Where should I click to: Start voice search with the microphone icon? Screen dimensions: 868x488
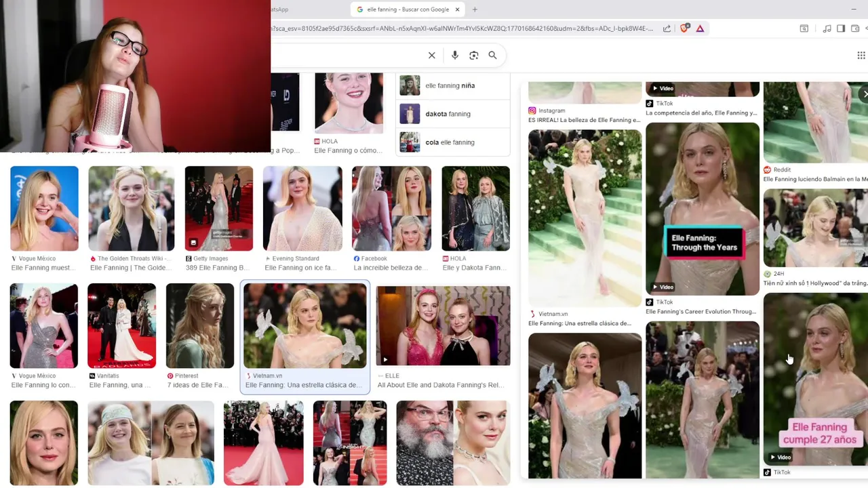(455, 56)
